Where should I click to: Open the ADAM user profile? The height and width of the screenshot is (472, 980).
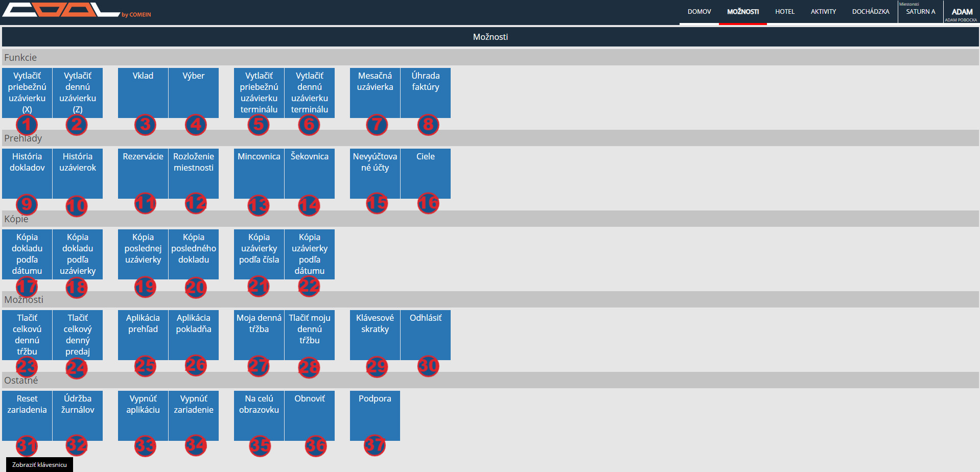tap(962, 12)
